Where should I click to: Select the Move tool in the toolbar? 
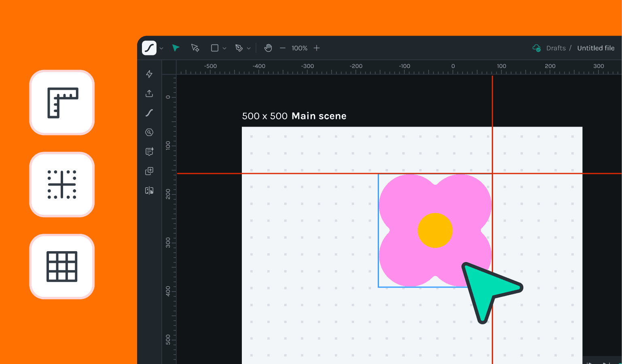pos(176,48)
